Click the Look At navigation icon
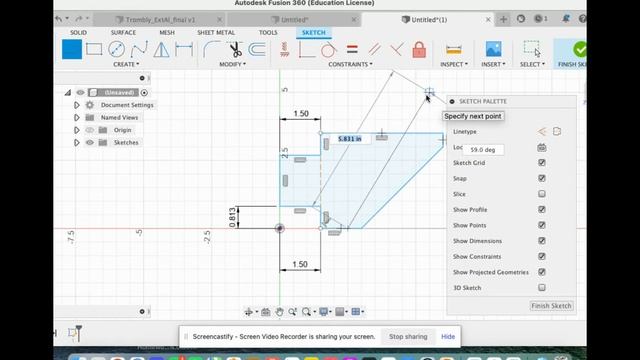 pos(266,312)
